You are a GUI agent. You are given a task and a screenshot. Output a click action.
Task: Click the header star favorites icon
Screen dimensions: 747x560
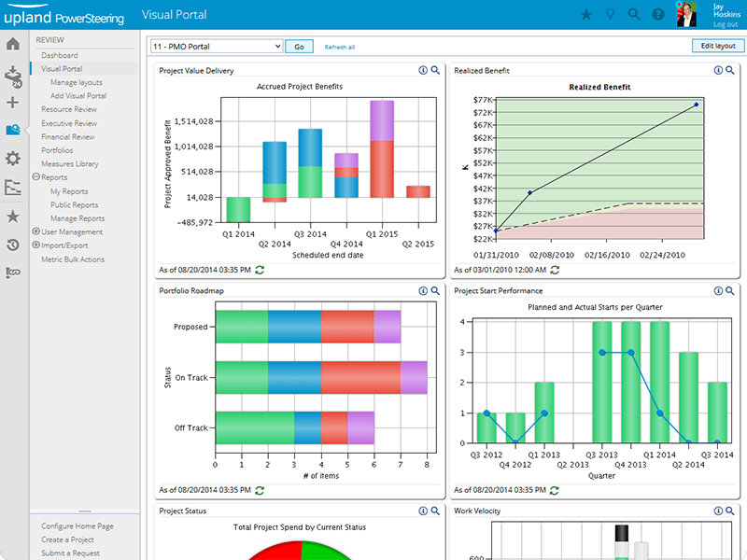click(586, 14)
